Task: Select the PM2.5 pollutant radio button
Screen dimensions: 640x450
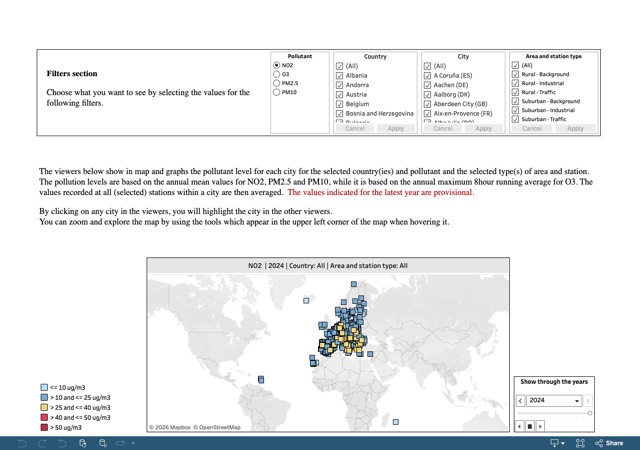Action: pyautogui.click(x=276, y=83)
